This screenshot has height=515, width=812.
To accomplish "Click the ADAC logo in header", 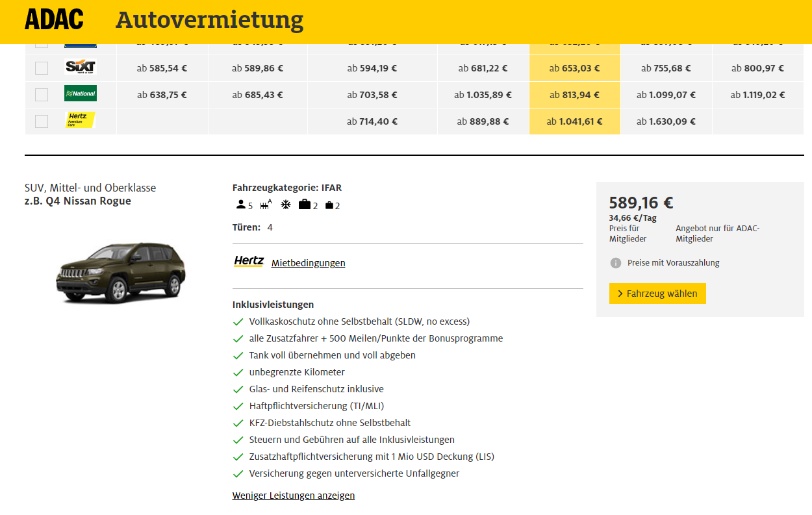I will (54, 20).
